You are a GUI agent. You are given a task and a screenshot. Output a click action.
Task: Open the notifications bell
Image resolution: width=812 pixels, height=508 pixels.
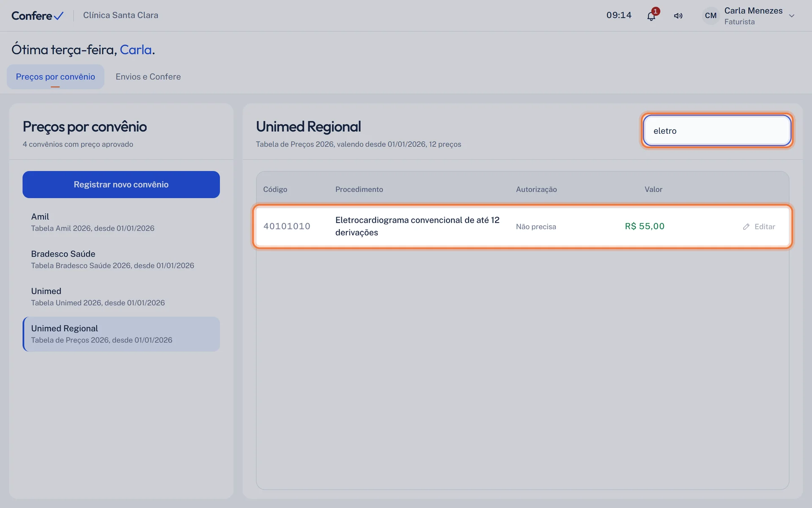(x=651, y=16)
